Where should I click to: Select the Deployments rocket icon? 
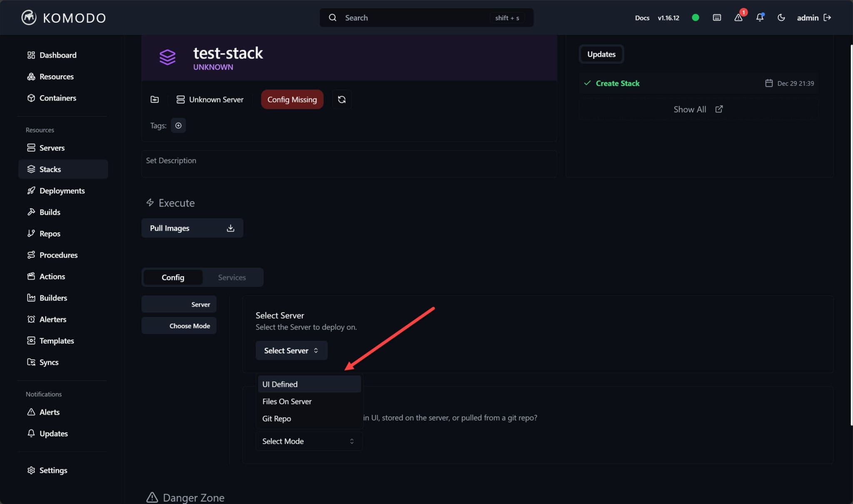pos(31,190)
